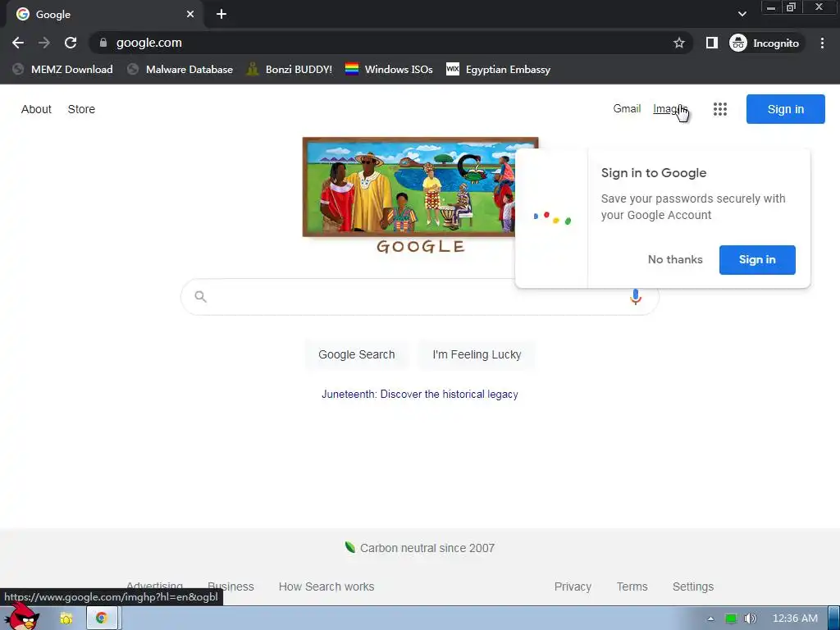Go back using the browser back arrow
Screen dimensions: 840x630
(x=18, y=43)
